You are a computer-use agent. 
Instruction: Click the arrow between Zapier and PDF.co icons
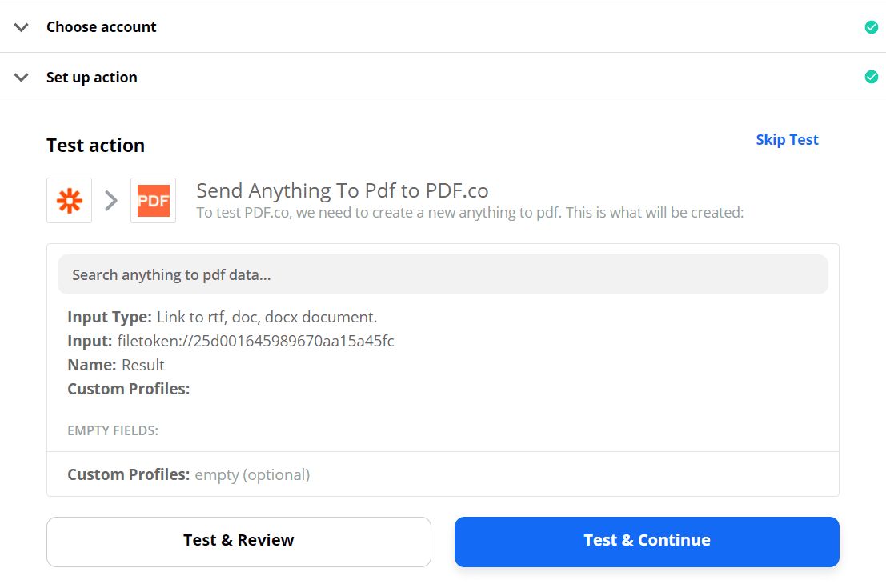tap(110, 200)
